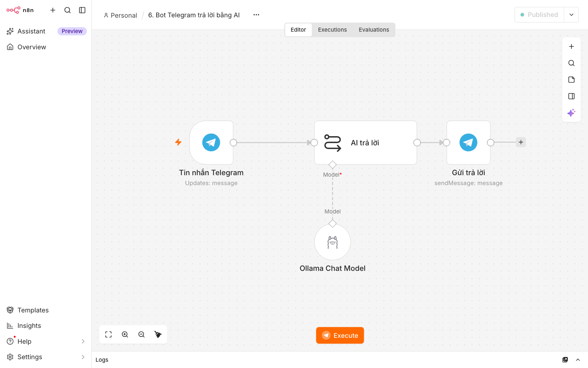This screenshot has width=588, height=368.
Task: Switch to the Evaluations tab
Action: point(374,30)
